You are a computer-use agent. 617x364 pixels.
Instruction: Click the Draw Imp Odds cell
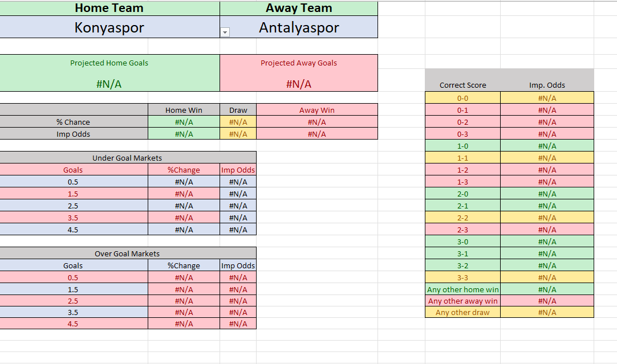(x=238, y=134)
